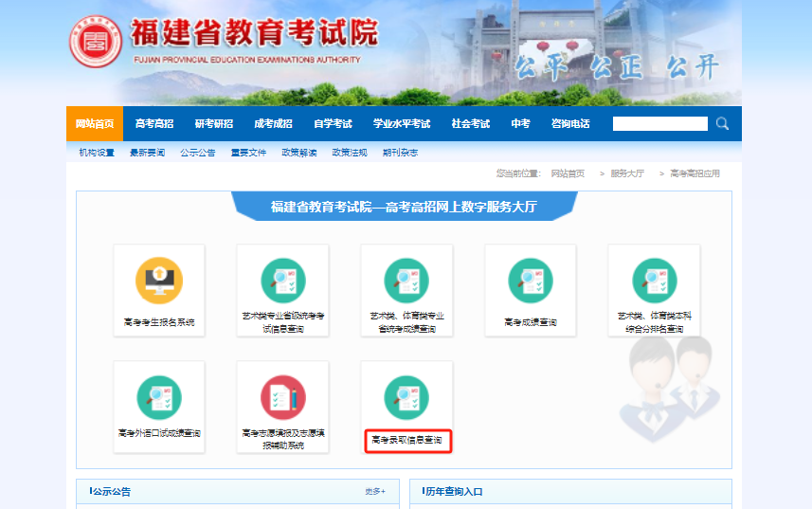Open 学业水平考试 navigation item
Image resolution: width=812 pixels, height=509 pixels.
tap(402, 124)
